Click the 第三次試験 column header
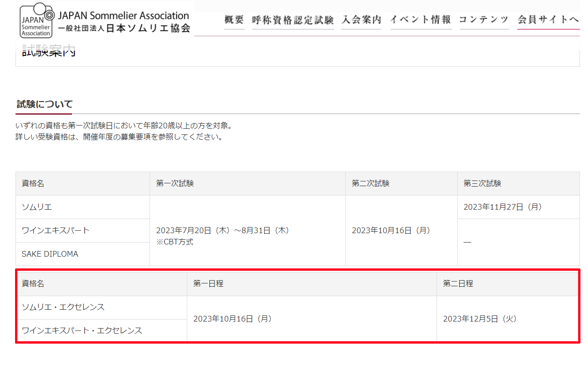Screen dimensions: 588x369 pyautogui.click(x=518, y=183)
